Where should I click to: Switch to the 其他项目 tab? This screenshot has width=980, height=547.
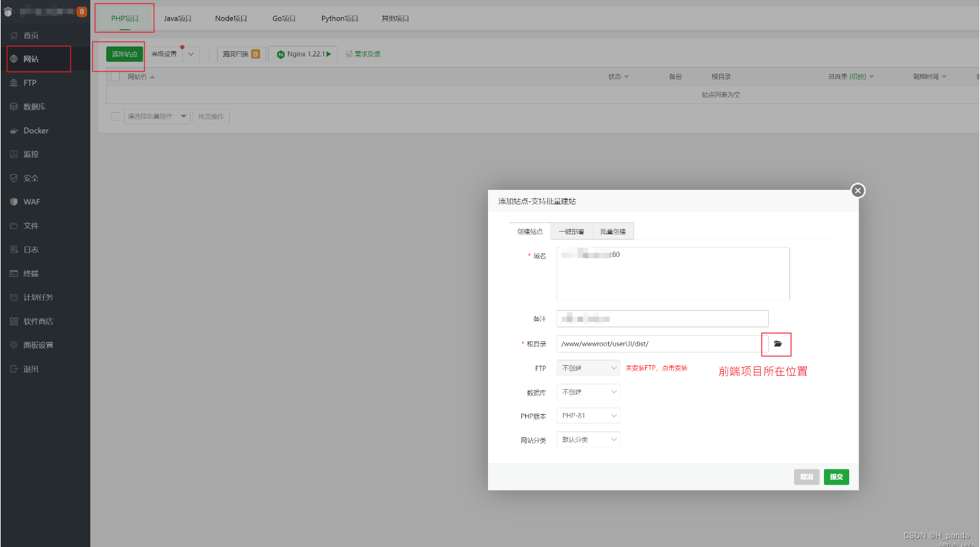click(395, 19)
